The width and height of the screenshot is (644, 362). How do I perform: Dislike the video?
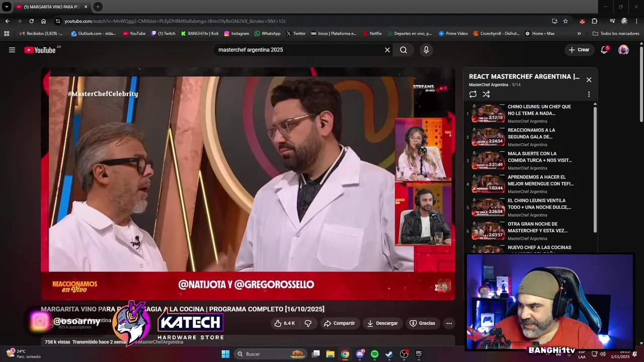click(308, 323)
